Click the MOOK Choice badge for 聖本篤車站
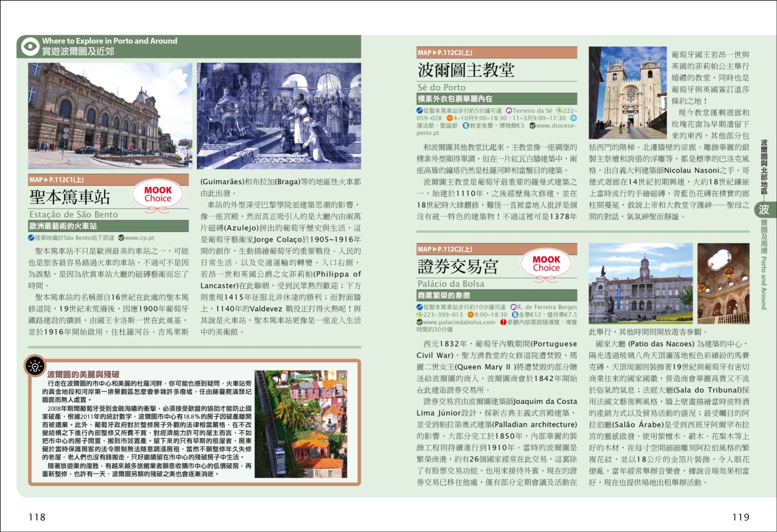The image size is (777, 532). (x=158, y=195)
